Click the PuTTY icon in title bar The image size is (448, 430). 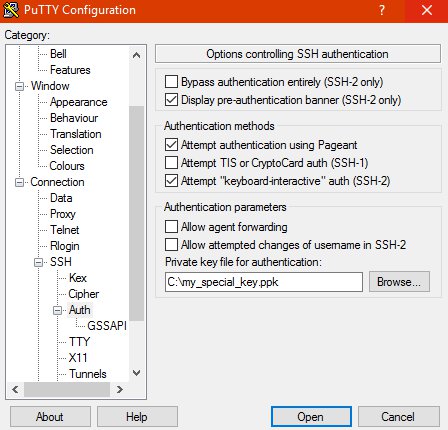pos(11,10)
